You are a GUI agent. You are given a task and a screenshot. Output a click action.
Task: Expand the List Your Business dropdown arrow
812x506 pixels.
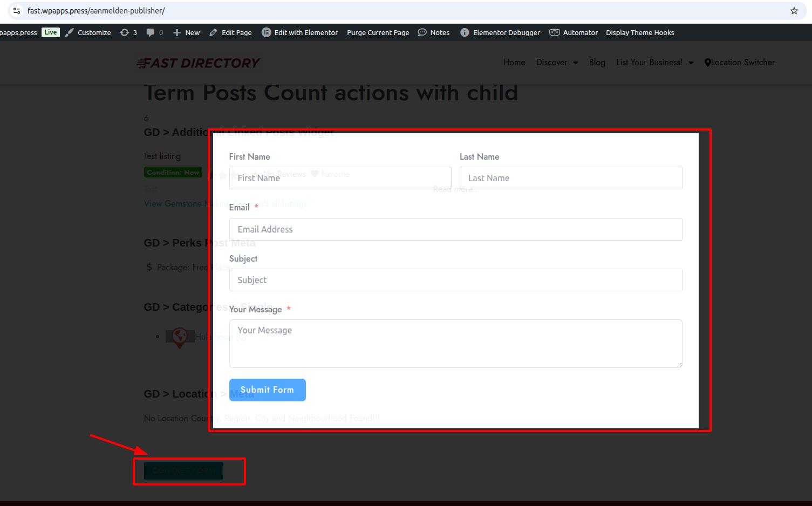pos(691,63)
